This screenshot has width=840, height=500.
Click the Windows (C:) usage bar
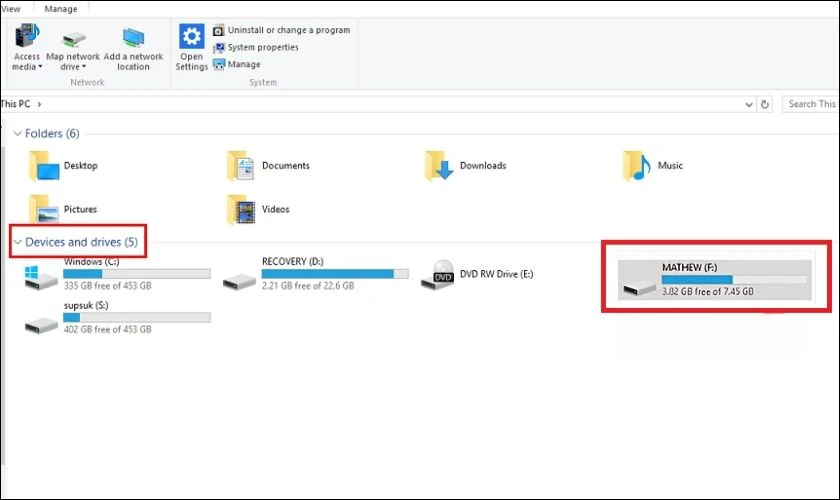137,274
